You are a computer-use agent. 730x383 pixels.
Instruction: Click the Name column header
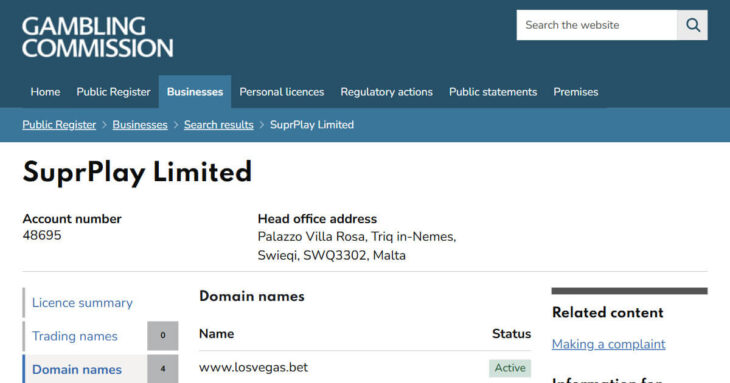coord(216,334)
